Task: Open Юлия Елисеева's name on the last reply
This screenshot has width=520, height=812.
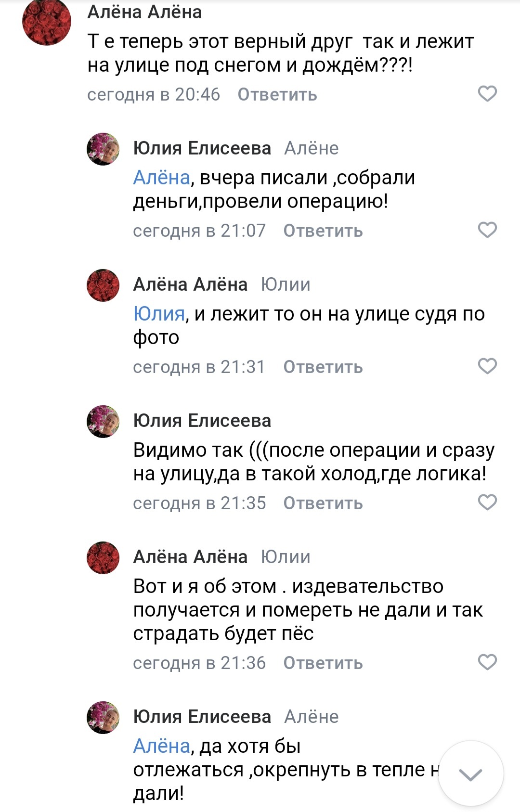Action: pos(202,717)
